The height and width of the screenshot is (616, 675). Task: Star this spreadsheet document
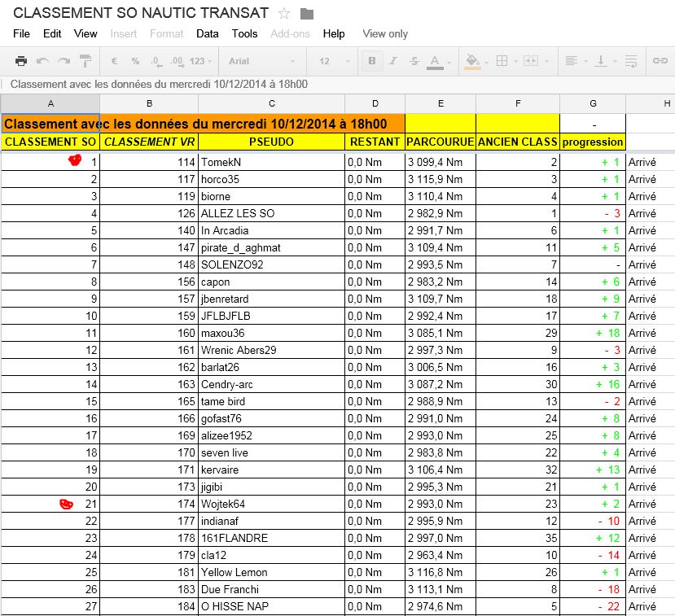pyautogui.click(x=284, y=13)
